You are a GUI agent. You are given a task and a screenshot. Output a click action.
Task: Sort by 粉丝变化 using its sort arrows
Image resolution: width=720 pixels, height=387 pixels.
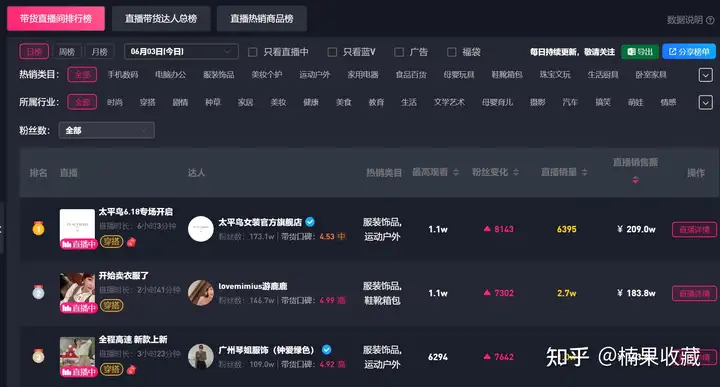[x=516, y=172]
